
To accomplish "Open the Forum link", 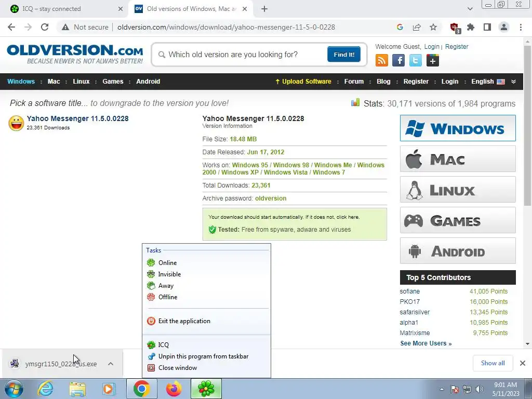I will 354,82.
